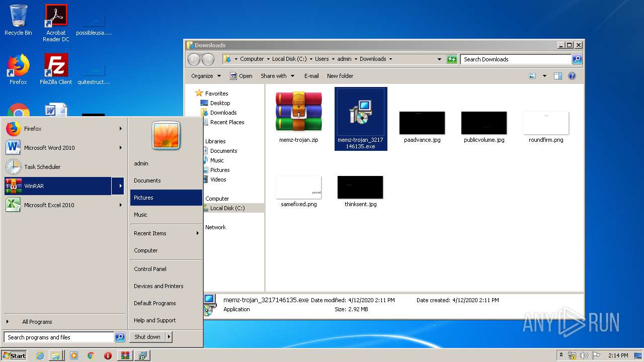
Task: Open the Recycle Bin desktop icon
Action: tap(18, 20)
